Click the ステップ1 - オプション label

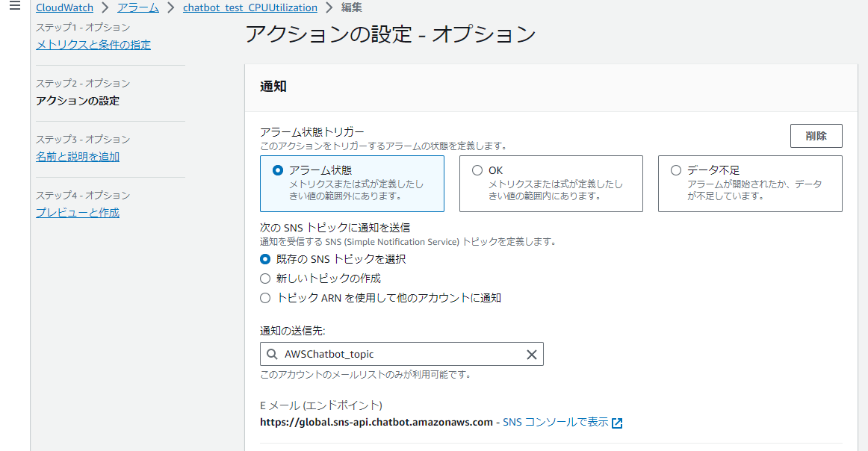click(83, 27)
